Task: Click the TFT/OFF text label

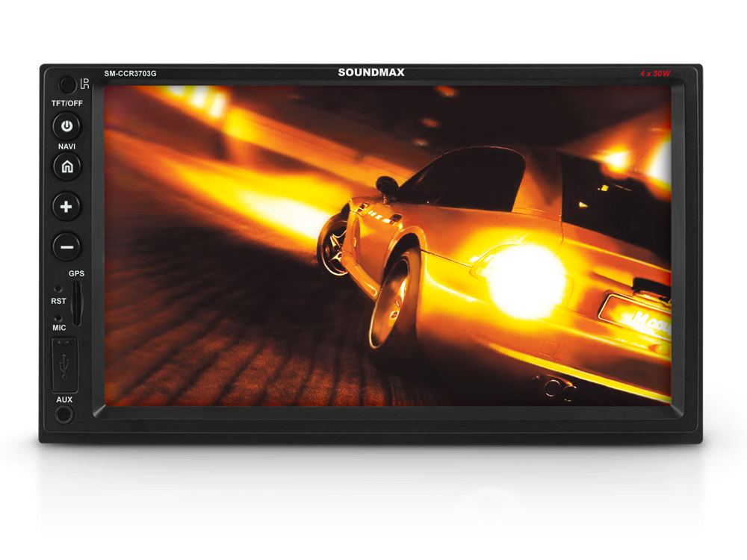Action: tap(66, 103)
